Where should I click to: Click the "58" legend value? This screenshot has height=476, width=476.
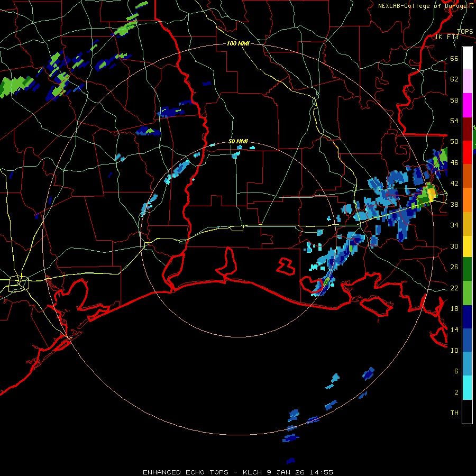[x=454, y=100]
